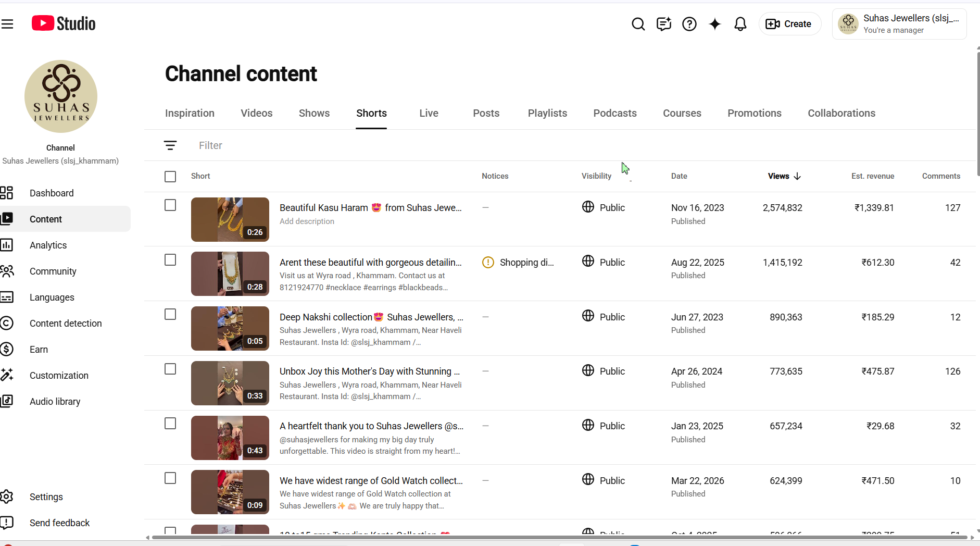Select the Beautiful Kasu Haram short checkbox

point(170,205)
